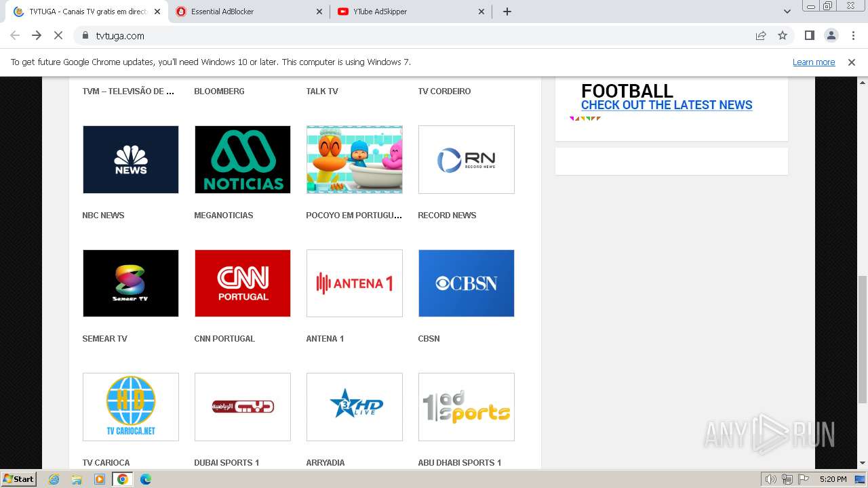This screenshot has height=488, width=868.
Task: Click the BLOOMBERG channel title
Action: 219,91
